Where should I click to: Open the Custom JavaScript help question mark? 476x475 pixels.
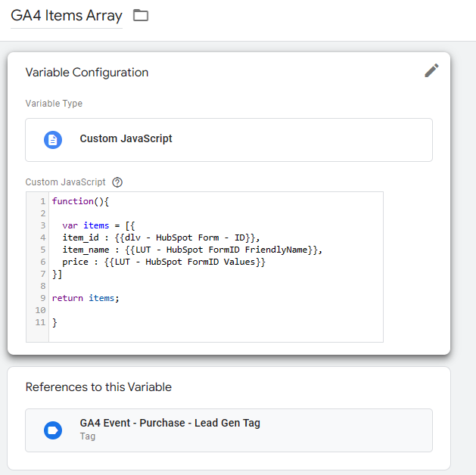(x=117, y=182)
